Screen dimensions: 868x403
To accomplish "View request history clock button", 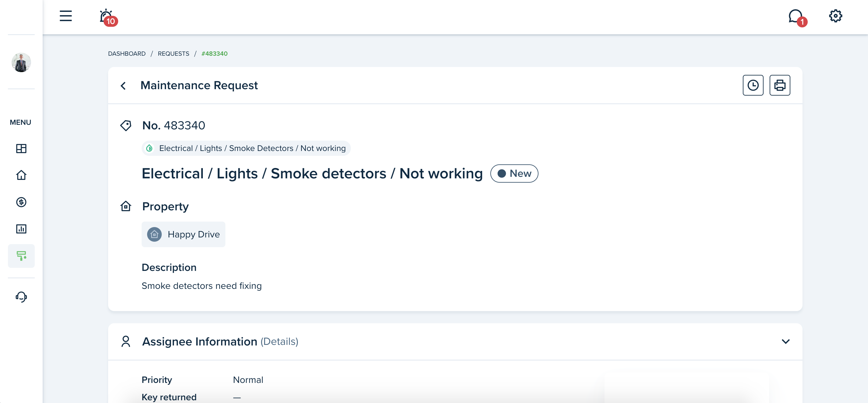I will click(753, 85).
